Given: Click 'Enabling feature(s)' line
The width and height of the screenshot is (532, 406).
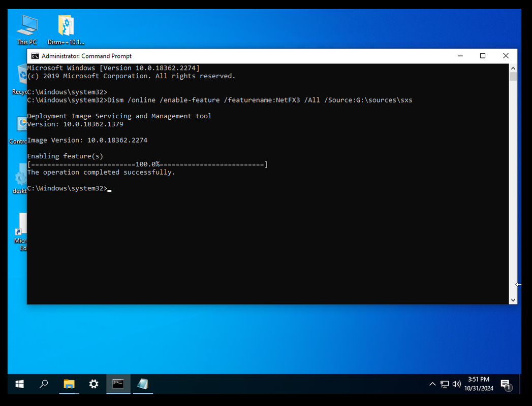Looking at the screenshot, I should coord(65,156).
